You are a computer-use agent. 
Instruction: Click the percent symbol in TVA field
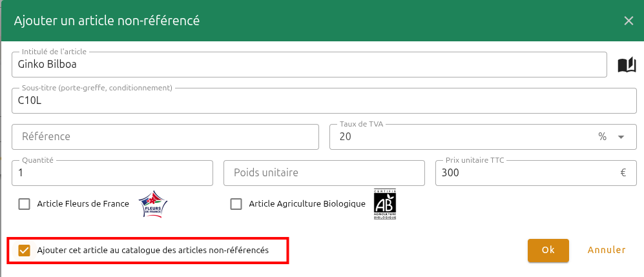point(603,137)
